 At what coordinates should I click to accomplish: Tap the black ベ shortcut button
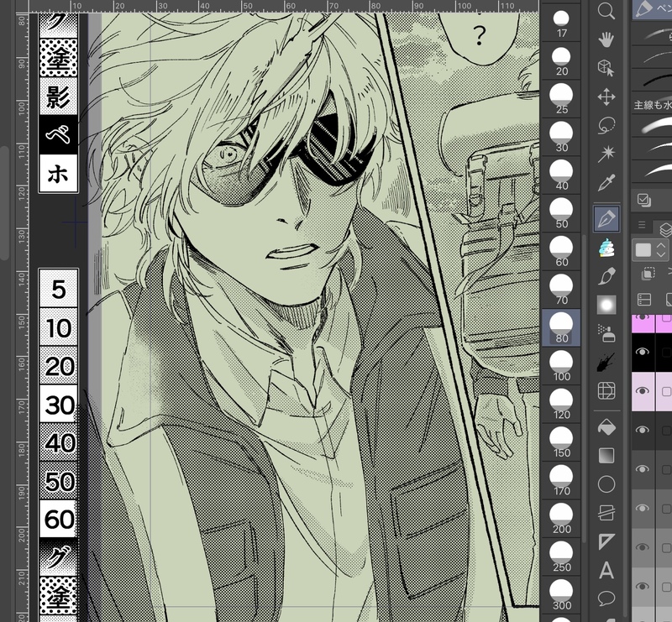pos(58,135)
